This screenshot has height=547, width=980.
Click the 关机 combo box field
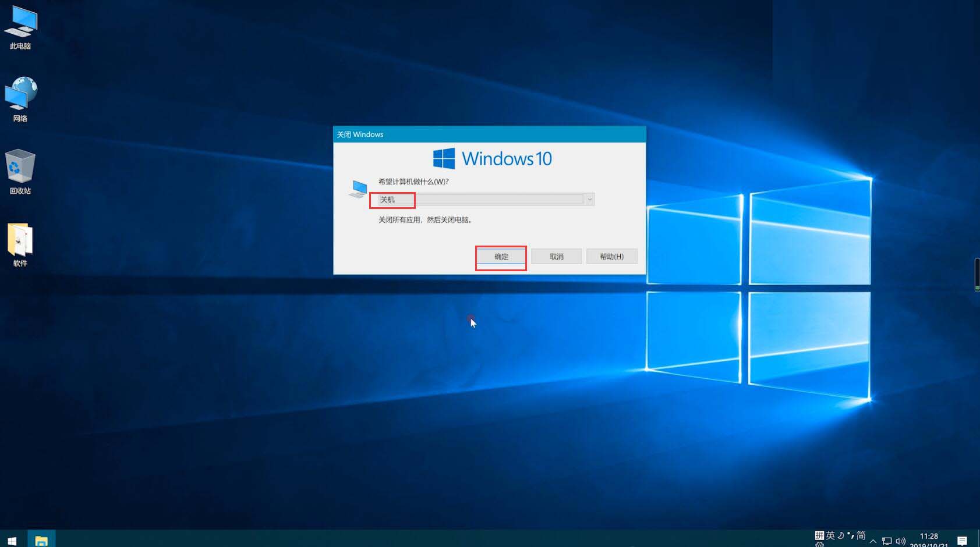coord(486,200)
